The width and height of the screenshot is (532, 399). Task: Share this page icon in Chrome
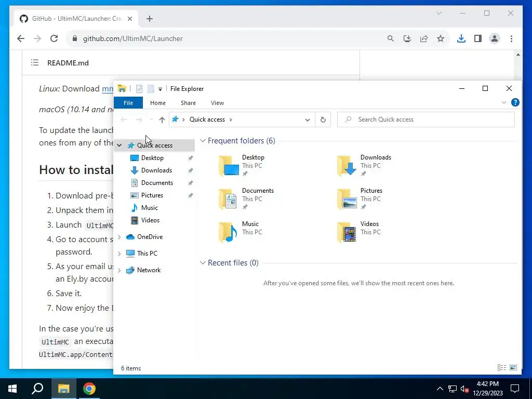(x=424, y=38)
